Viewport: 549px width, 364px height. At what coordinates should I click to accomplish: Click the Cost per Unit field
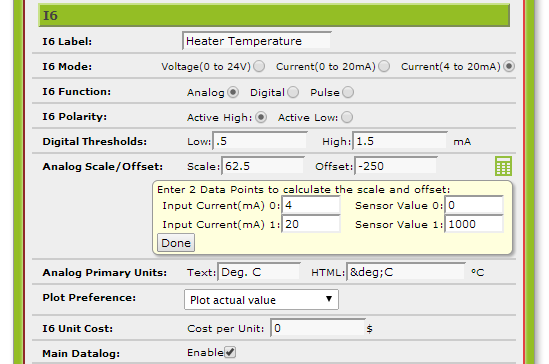[318, 328]
